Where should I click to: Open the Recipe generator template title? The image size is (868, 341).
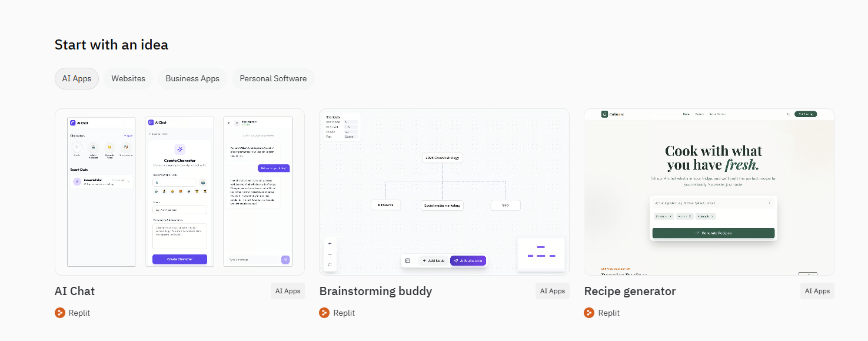[x=630, y=291]
